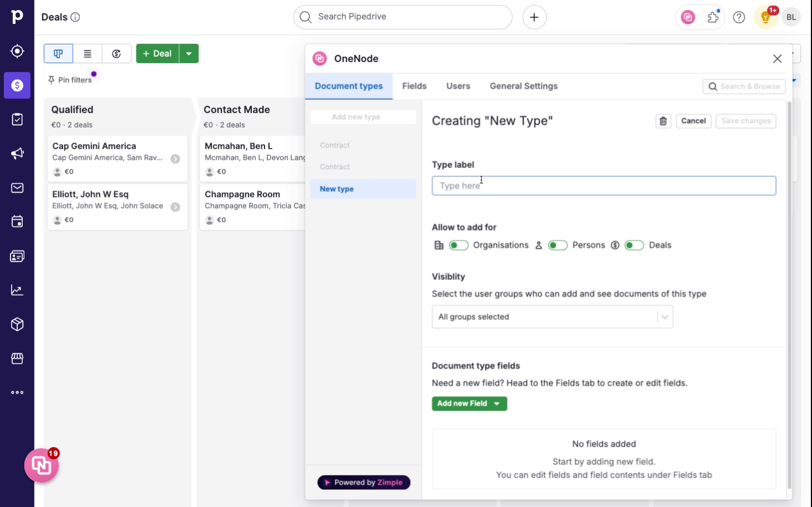812x507 pixels.
Task: Click Pin filters
Action: click(x=70, y=80)
